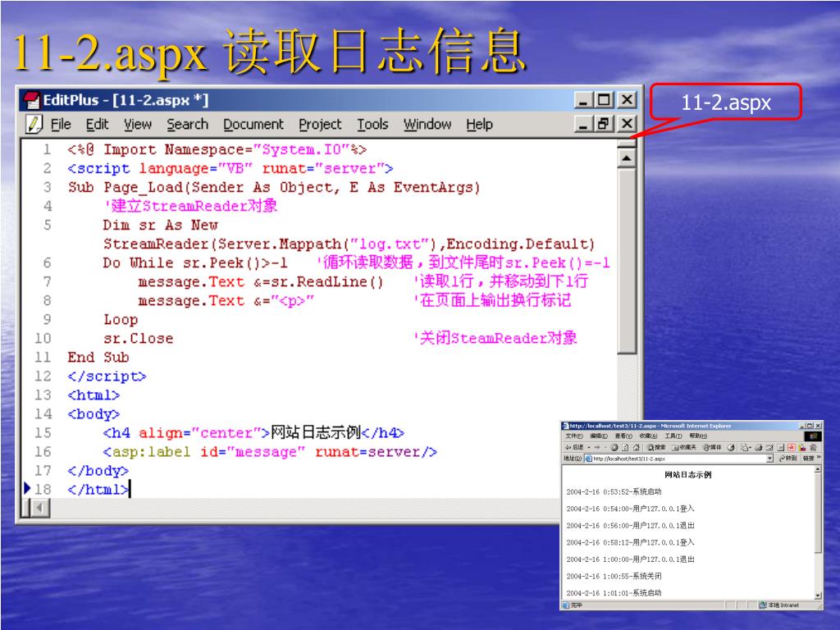Click the IE 收藏夹 favorites button
Viewport: 840px width, 630px height.
(x=684, y=447)
